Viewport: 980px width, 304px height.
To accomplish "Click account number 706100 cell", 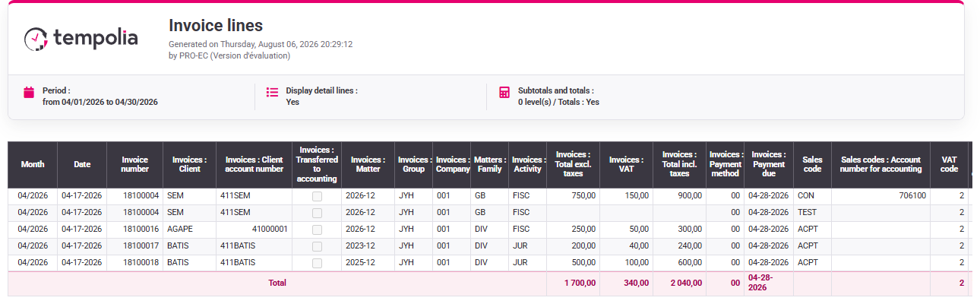I will point(880,196).
